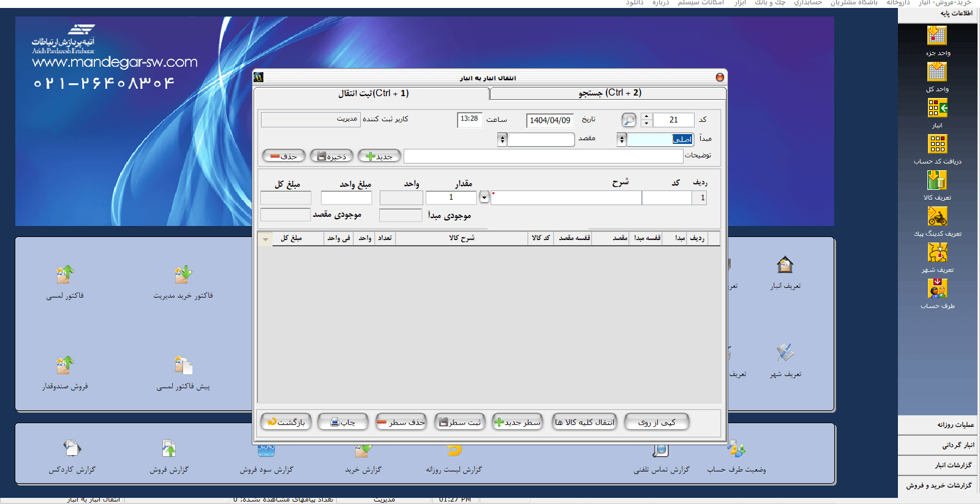Open the چك و بانك menu
Viewport: 980px width, 504px height.
(770, 3)
